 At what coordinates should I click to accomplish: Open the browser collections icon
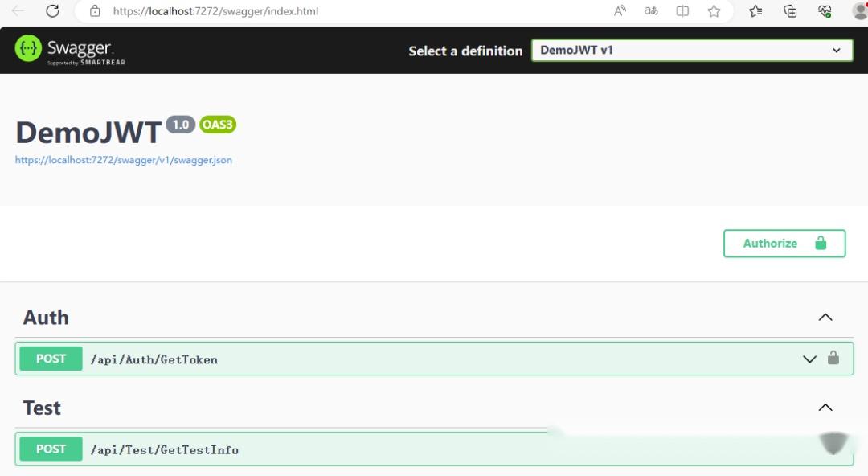pos(790,10)
